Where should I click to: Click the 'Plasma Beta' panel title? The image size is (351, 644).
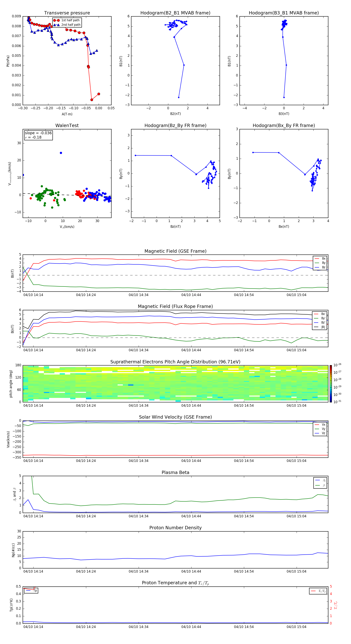pos(175,473)
